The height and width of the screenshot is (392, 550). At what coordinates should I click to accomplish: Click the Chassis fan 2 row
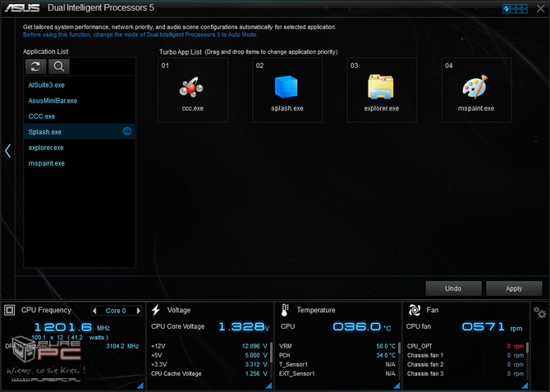click(465, 364)
